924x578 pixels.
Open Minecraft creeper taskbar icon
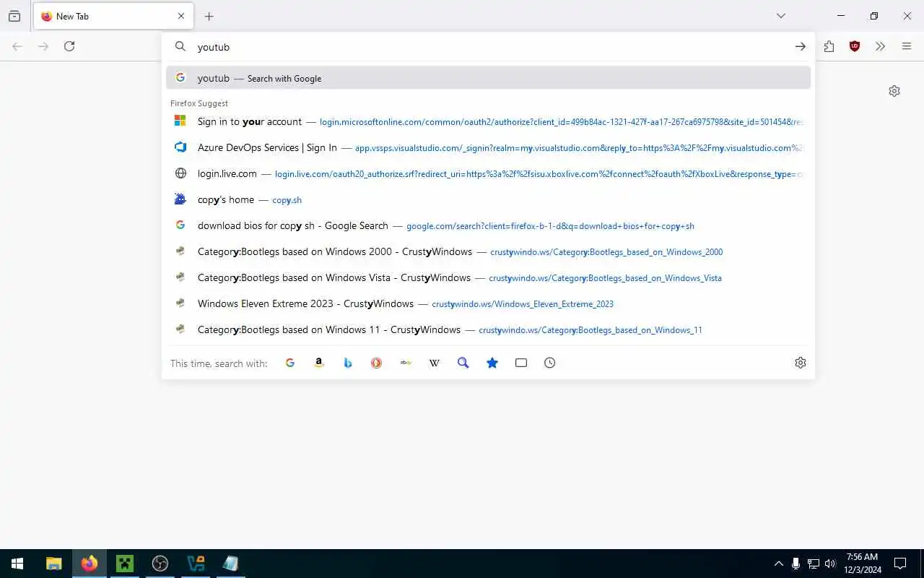tap(125, 564)
